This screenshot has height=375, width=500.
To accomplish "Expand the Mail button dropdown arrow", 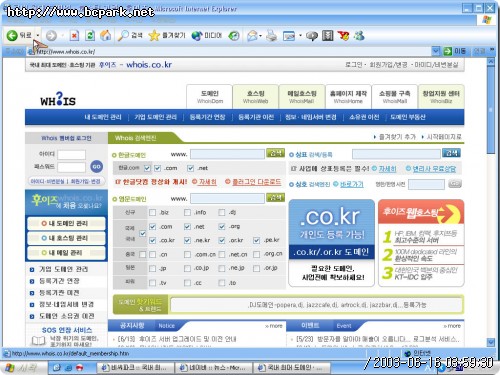I will 260,35.
